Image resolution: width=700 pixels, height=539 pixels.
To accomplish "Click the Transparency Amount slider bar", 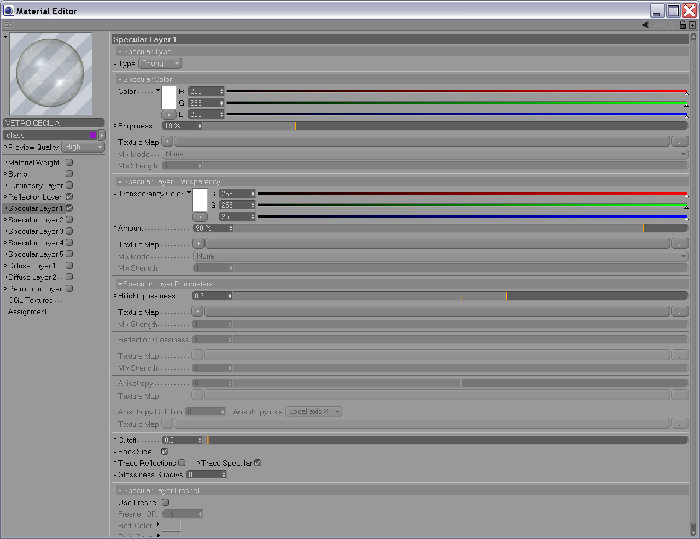I will click(461, 228).
